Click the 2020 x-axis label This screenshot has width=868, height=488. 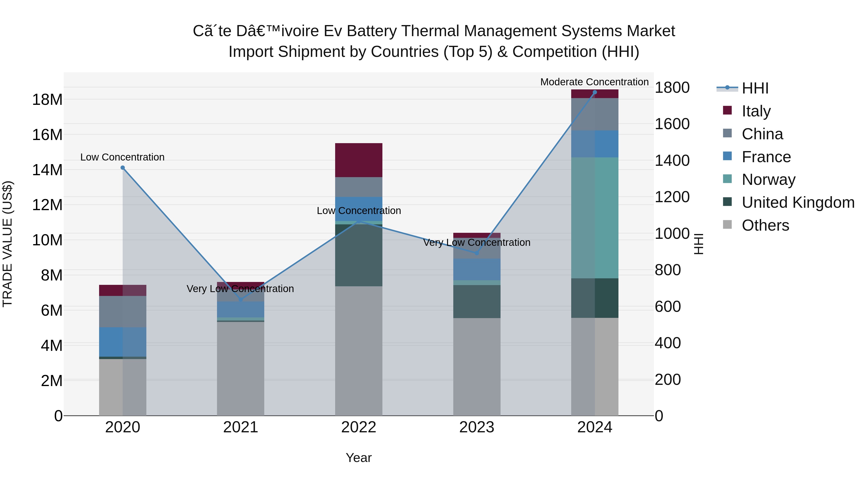pyautogui.click(x=123, y=427)
